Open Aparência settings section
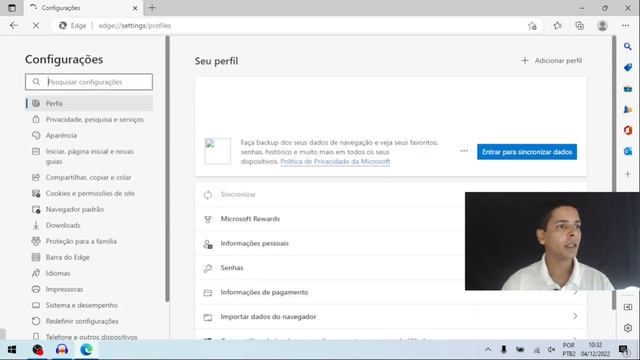Screen dimensions: 640x360 click(x=89, y=136)
